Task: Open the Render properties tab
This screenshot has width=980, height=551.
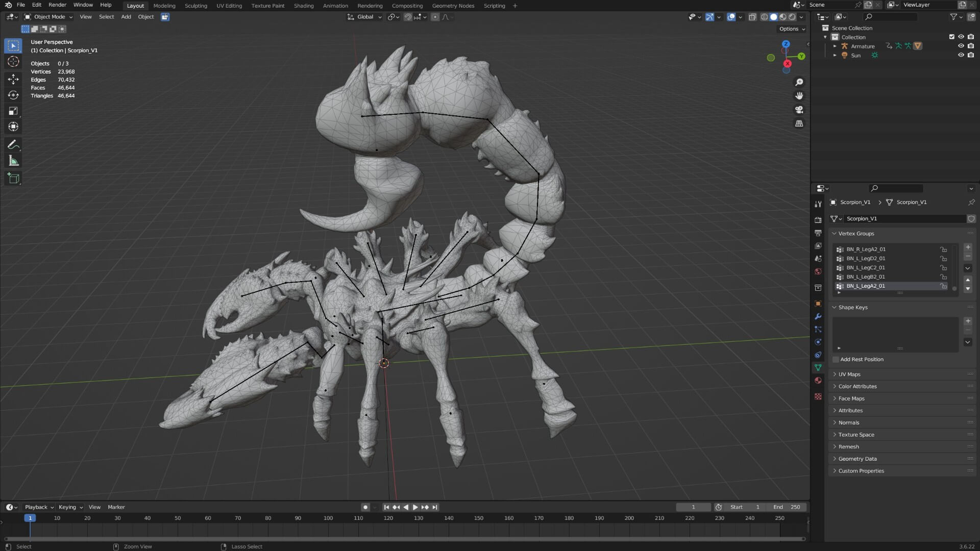Action: [818, 220]
